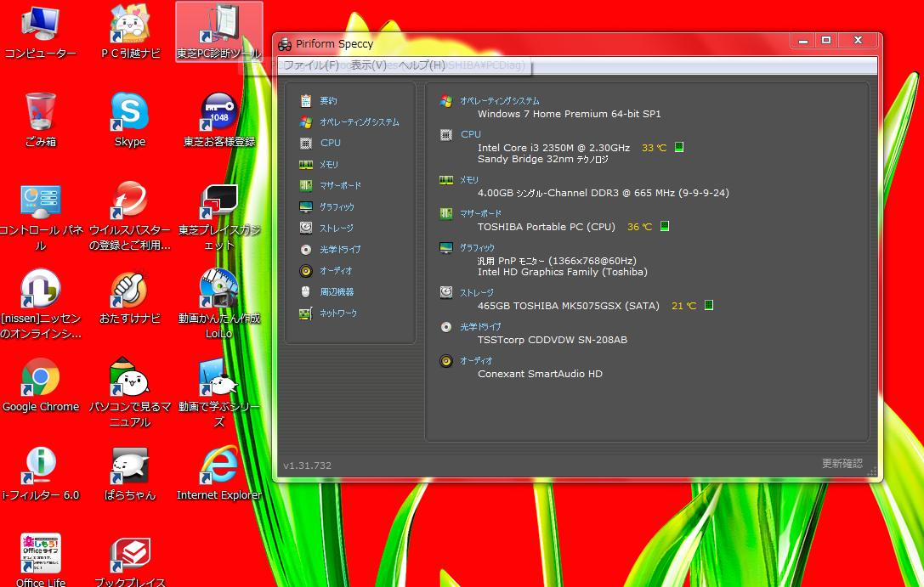Launch the 動画かんたん作成 LoiLo shortcut
Image resolution: width=924 pixels, height=587 pixels.
pos(218,305)
